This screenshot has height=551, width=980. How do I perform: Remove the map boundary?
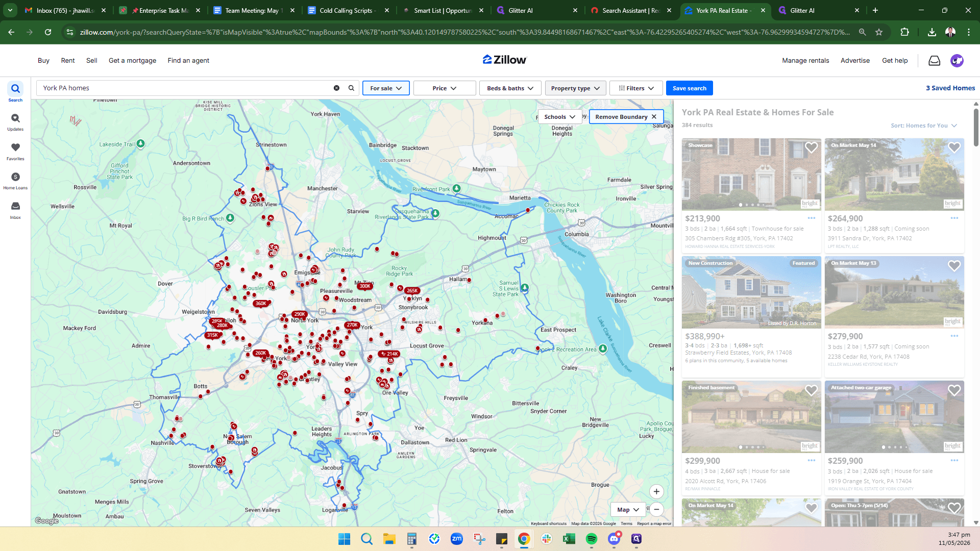(626, 117)
